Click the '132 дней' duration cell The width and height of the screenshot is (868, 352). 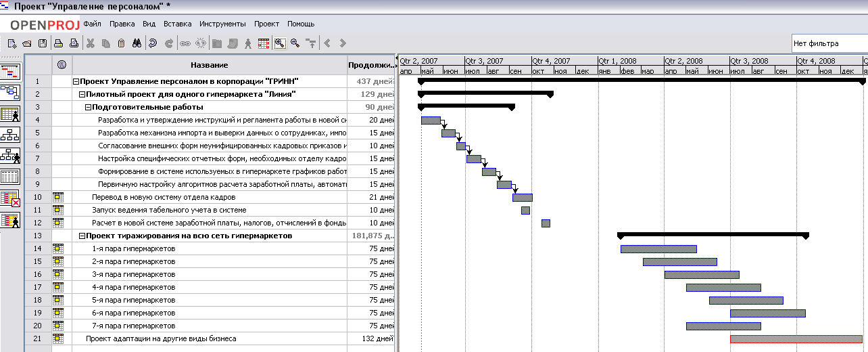coord(370,338)
